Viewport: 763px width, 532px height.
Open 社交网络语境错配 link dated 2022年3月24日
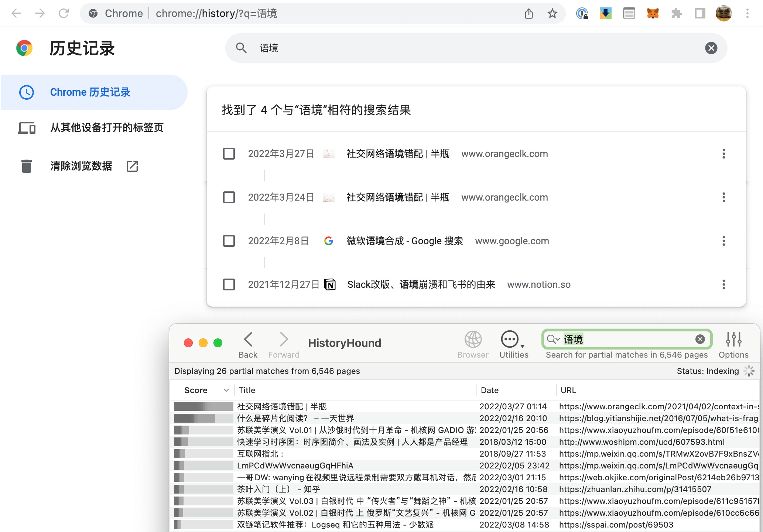click(398, 197)
